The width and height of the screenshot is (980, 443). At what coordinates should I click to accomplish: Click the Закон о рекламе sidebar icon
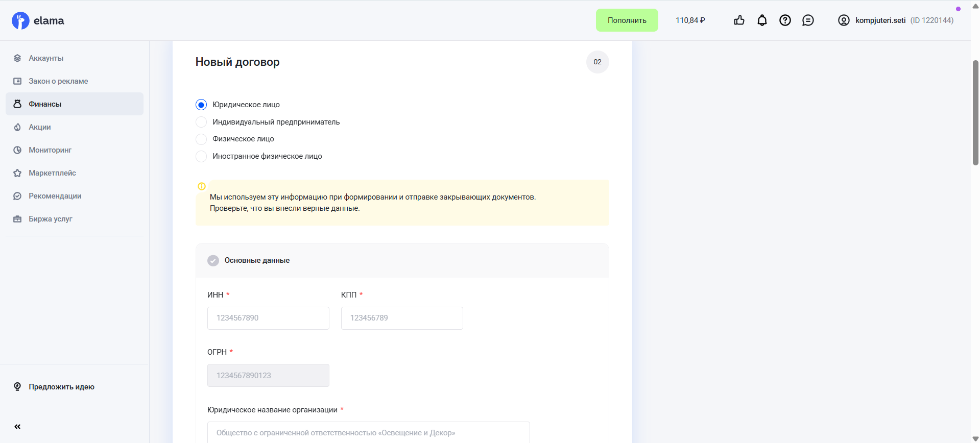tap(17, 81)
